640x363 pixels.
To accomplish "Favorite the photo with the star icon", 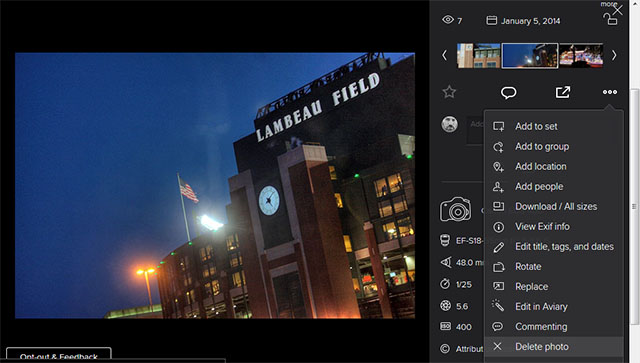I will pyautogui.click(x=449, y=92).
